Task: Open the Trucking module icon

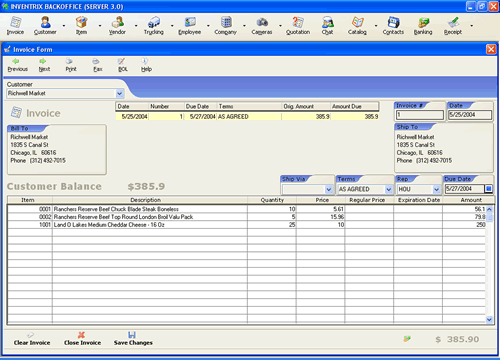Action: coord(154,26)
